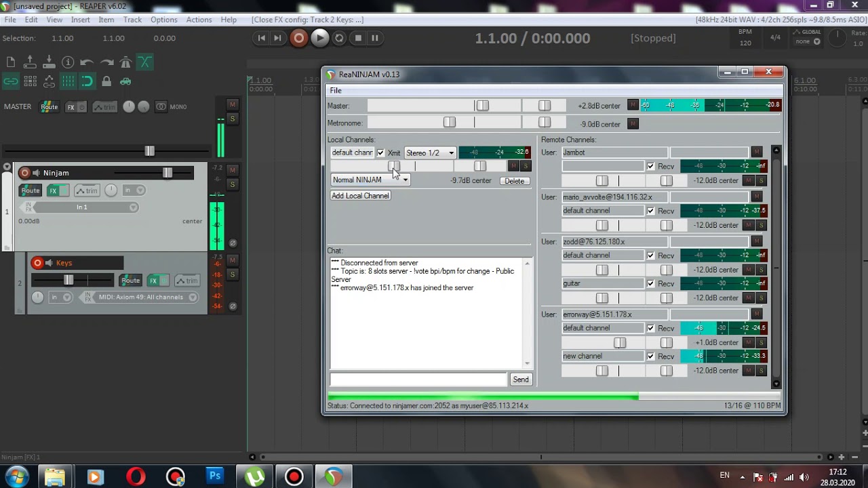Open the Options menu
This screenshot has height=488, width=868.
point(164,20)
